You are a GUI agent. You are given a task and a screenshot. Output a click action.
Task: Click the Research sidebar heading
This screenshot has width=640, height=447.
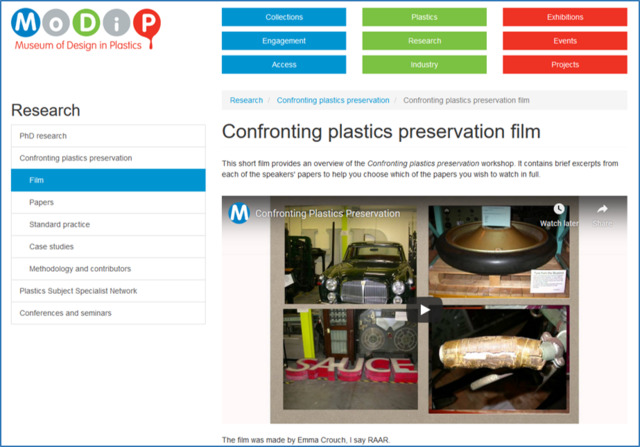(x=46, y=110)
